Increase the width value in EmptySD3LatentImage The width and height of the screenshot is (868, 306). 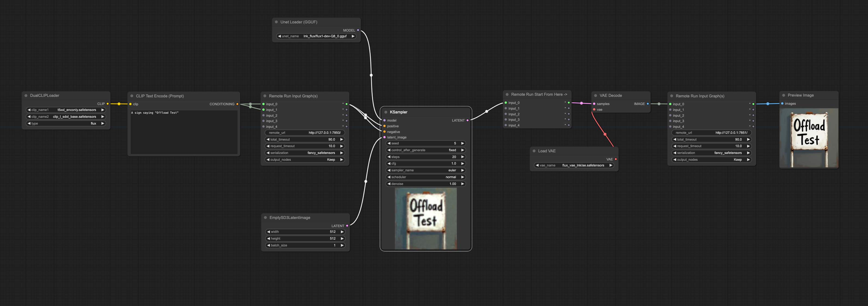coord(342,231)
